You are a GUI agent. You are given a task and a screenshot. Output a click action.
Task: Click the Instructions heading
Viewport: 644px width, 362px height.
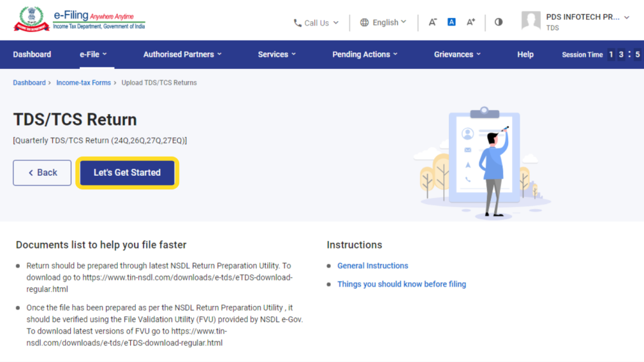(354, 245)
